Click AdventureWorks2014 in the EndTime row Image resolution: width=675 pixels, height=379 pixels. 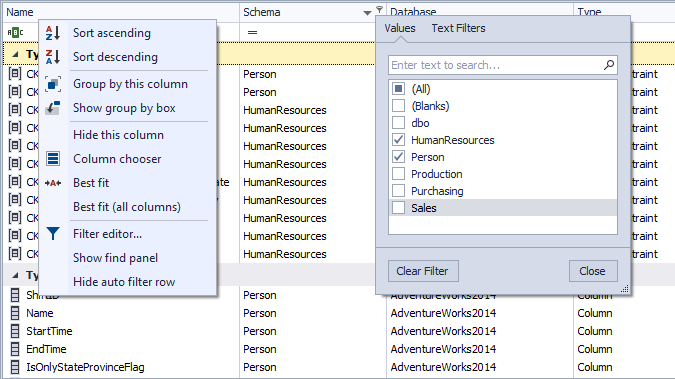(x=443, y=349)
